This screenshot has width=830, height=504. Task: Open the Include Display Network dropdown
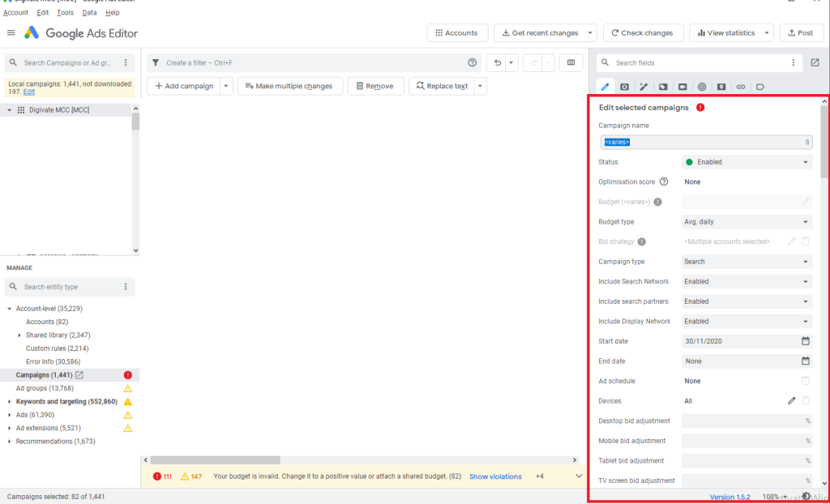click(747, 322)
